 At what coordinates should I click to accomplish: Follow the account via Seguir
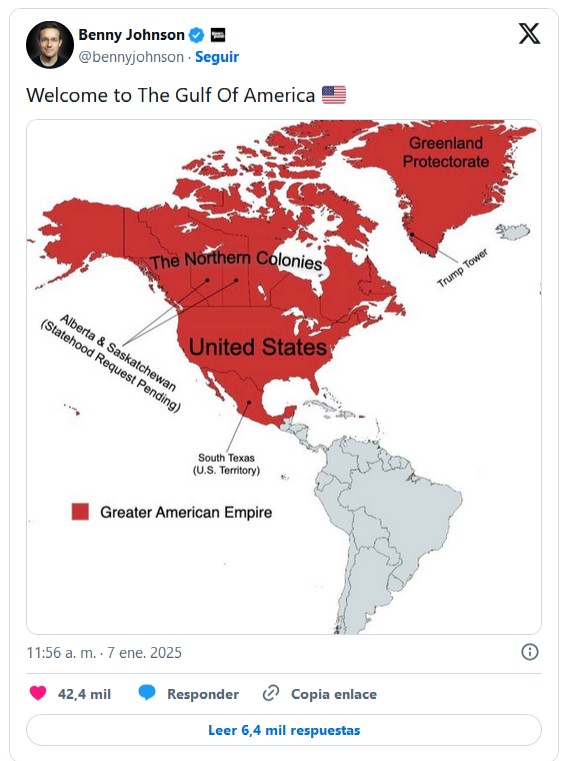[x=217, y=57]
